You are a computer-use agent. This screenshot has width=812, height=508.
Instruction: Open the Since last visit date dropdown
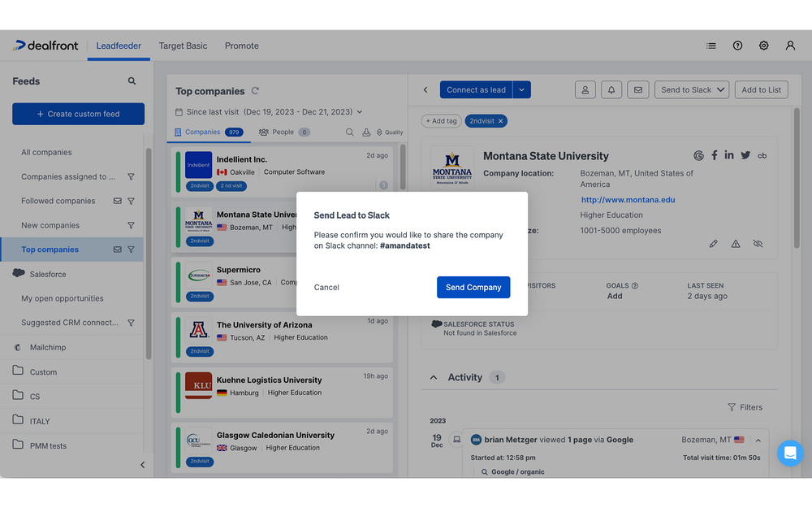click(269, 112)
